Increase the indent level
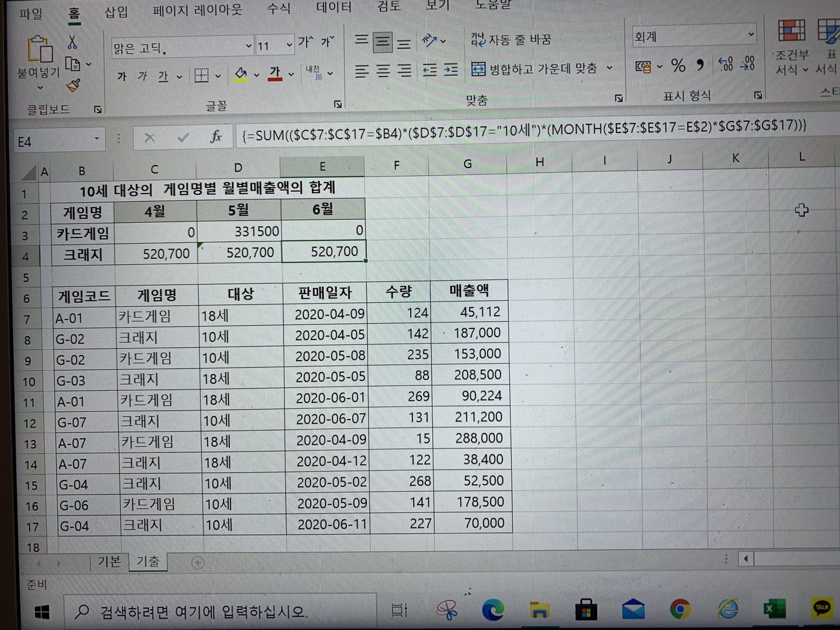This screenshot has height=630, width=840. pyautogui.click(x=451, y=71)
